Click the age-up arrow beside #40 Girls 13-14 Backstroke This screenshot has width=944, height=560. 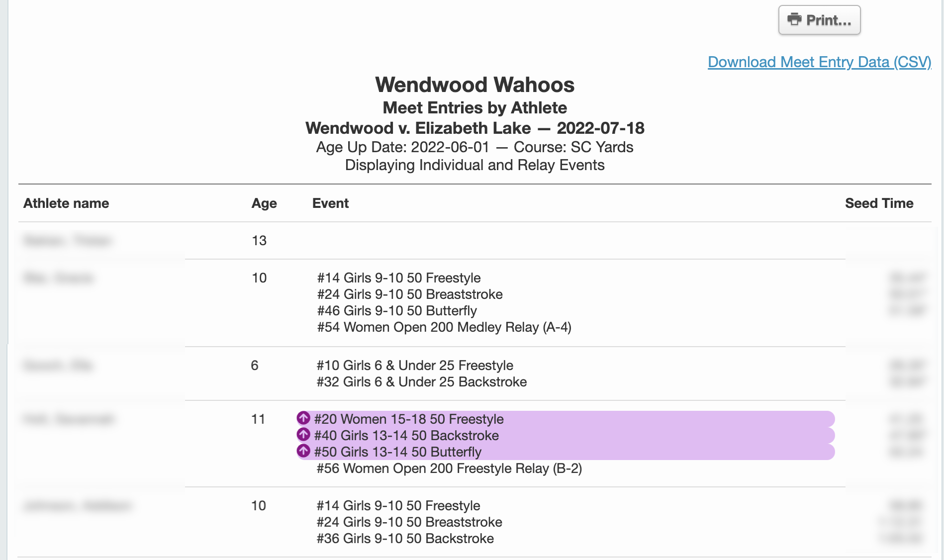coord(304,435)
